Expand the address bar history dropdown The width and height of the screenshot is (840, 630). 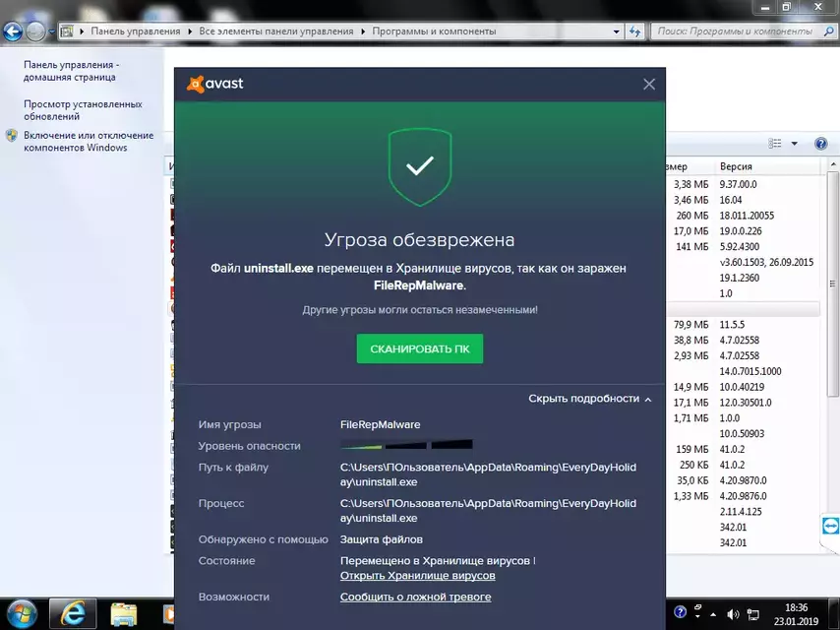pos(616,31)
